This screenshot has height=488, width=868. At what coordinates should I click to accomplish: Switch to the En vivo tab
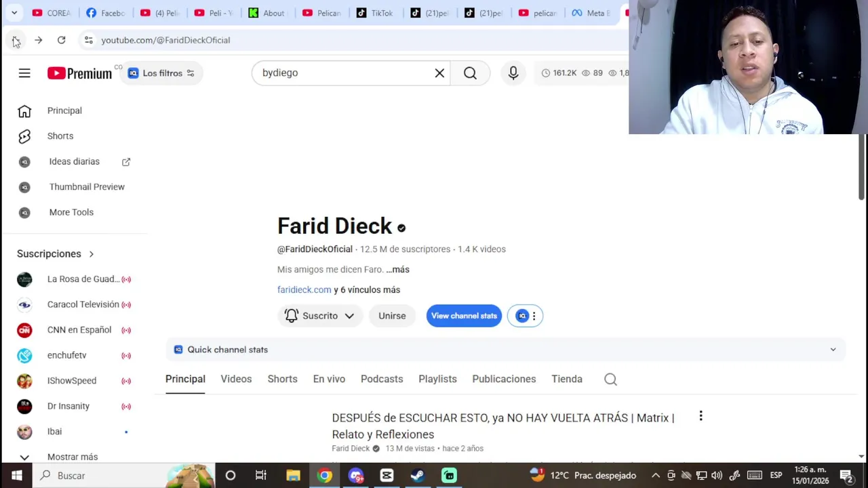coord(329,379)
